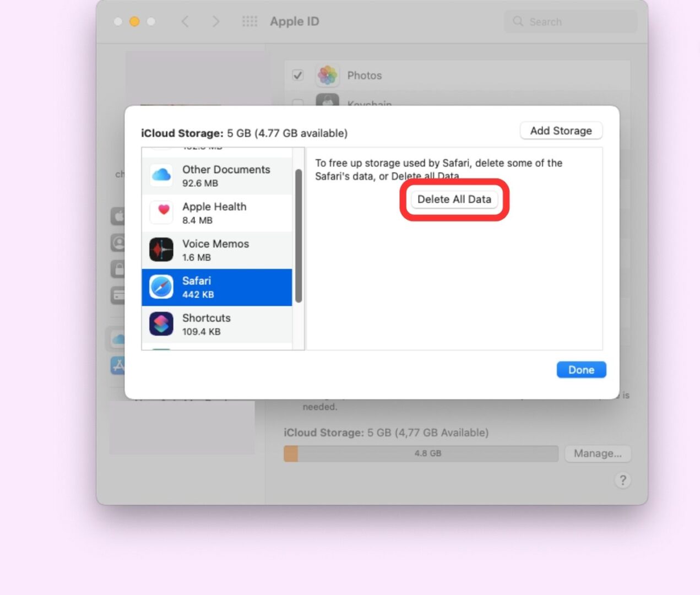The height and width of the screenshot is (595, 700).
Task: Click the Media & Purchases App Store sidebar icon
Action: [118, 365]
